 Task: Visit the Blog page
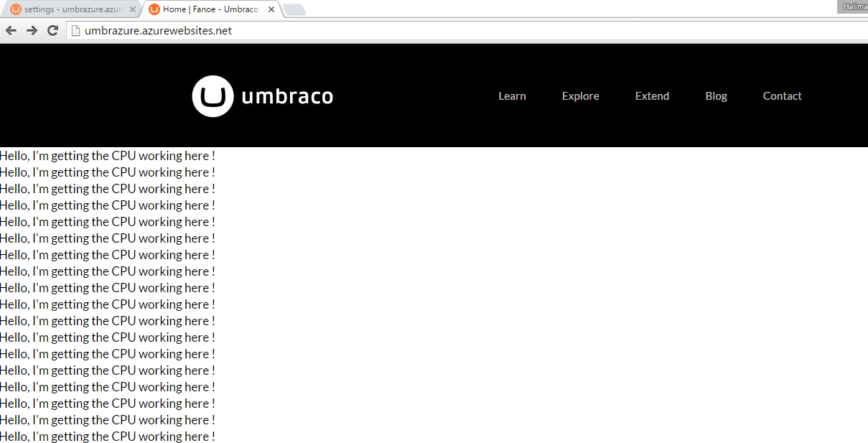pos(716,96)
